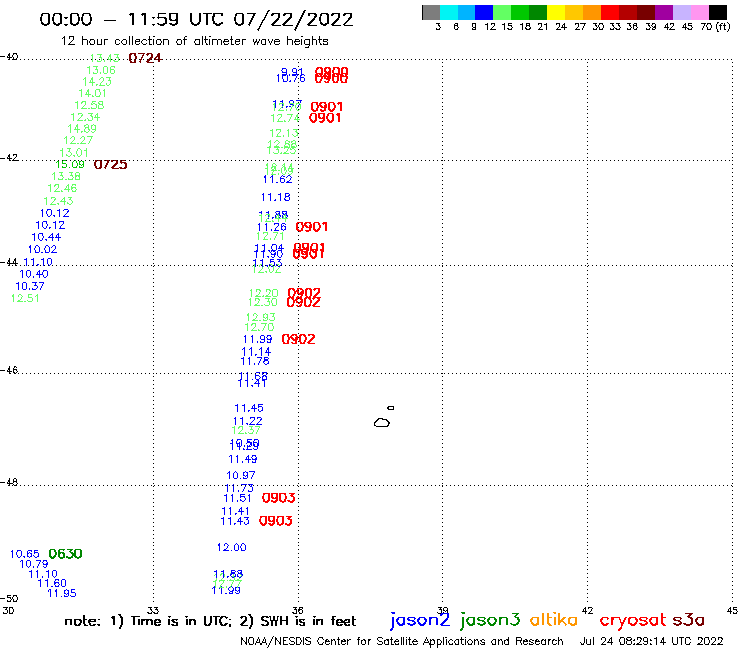Screen dimensions: 740x650
Task: Click the 0902 label beside 11.99
Action: pos(298,339)
